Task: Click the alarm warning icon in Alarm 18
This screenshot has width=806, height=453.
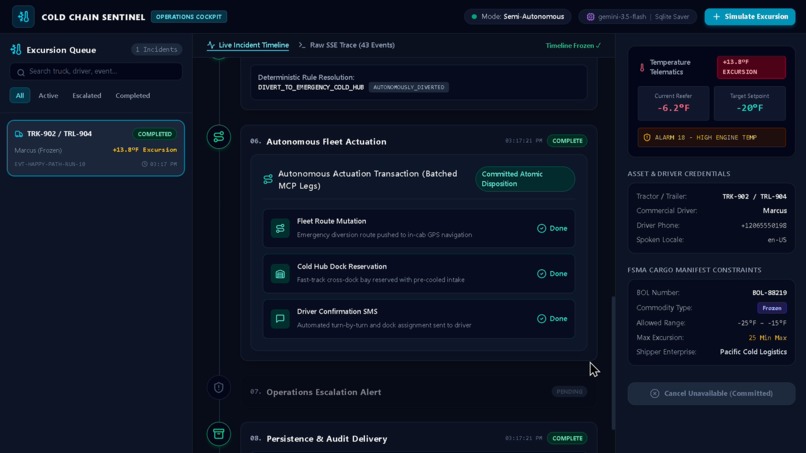Action: pyautogui.click(x=647, y=138)
